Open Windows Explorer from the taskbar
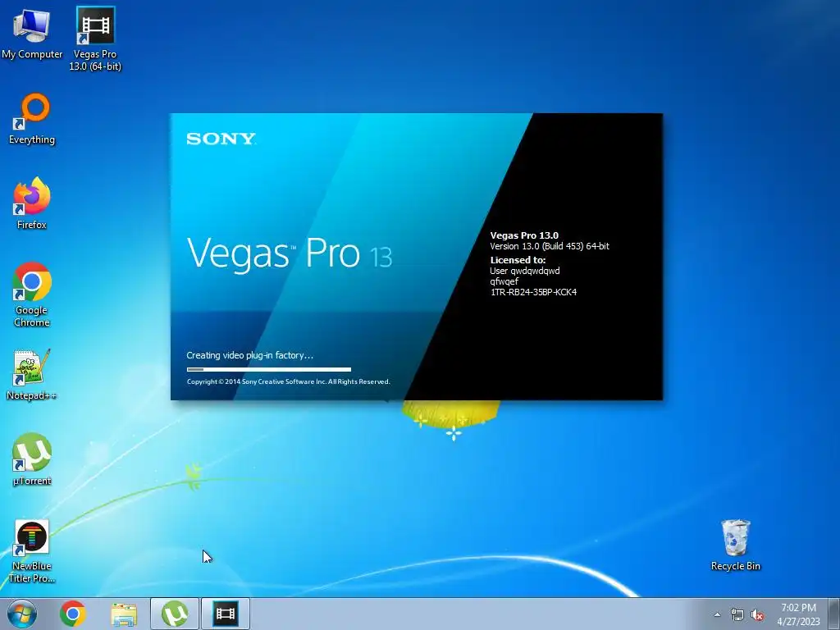The image size is (840, 630). coord(124,614)
